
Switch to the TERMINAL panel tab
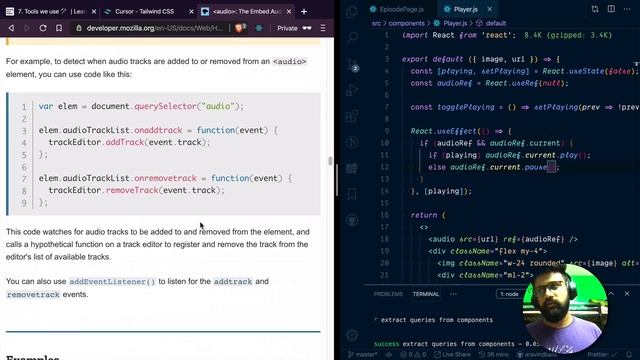click(x=426, y=294)
